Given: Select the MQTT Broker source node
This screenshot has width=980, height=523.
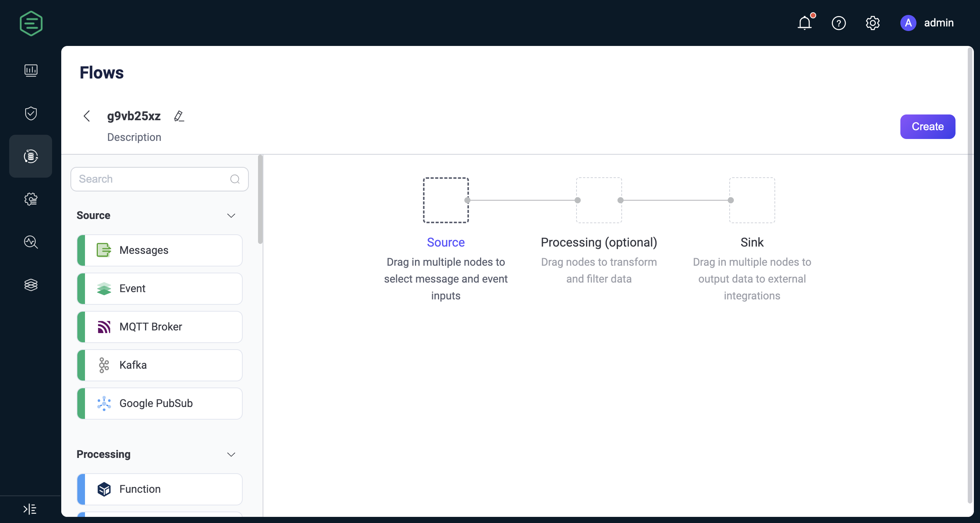Looking at the screenshot, I should [x=160, y=327].
